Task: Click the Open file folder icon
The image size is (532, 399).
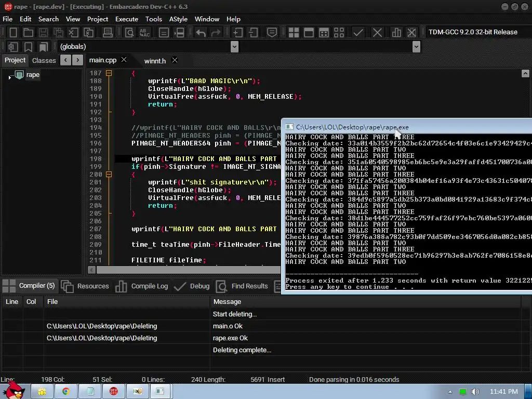Action: 28,33
